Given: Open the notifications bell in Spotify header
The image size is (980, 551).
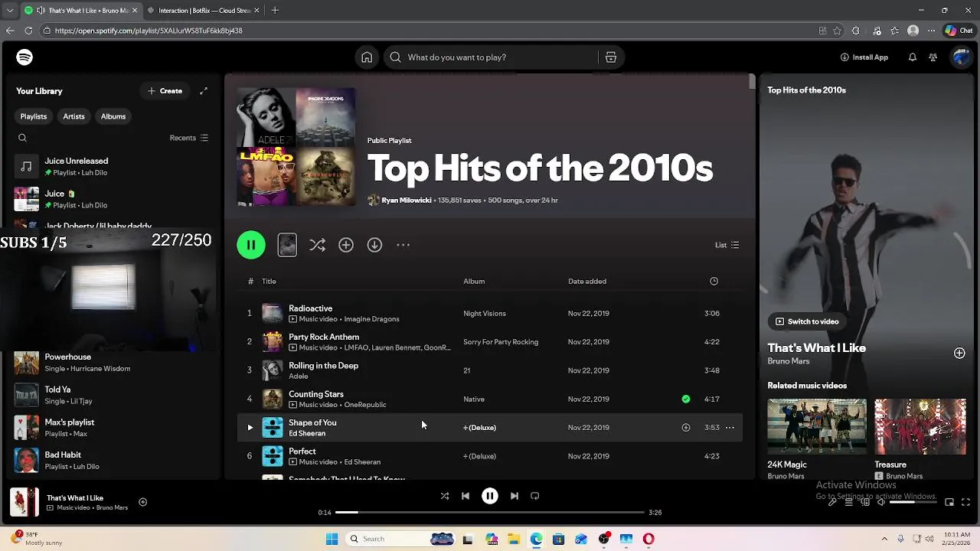Looking at the screenshot, I should (912, 57).
